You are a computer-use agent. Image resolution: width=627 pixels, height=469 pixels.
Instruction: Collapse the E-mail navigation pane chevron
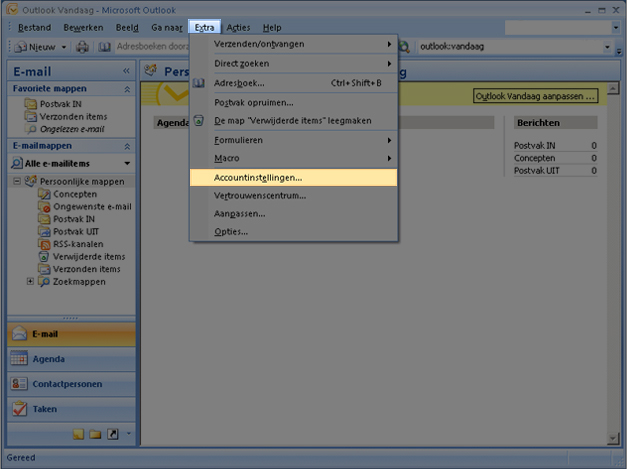126,71
